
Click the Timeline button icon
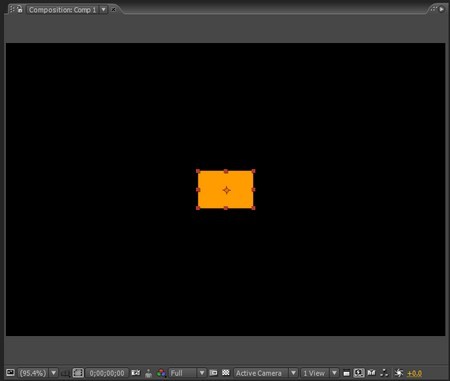click(371, 373)
